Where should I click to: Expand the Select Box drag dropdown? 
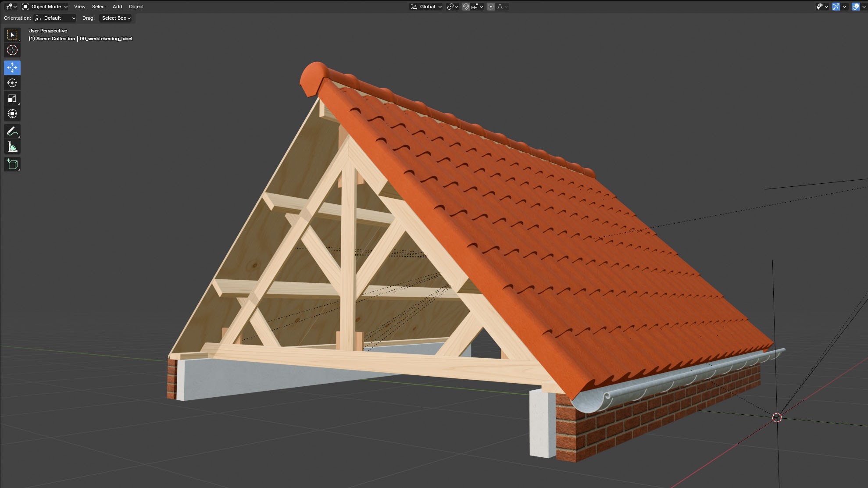[x=116, y=18]
